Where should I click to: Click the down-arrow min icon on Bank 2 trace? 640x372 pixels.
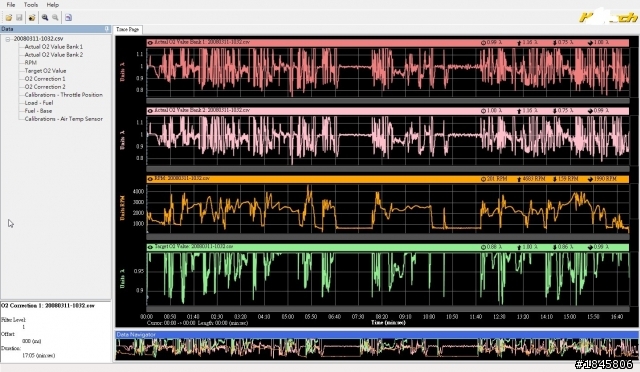554,111
